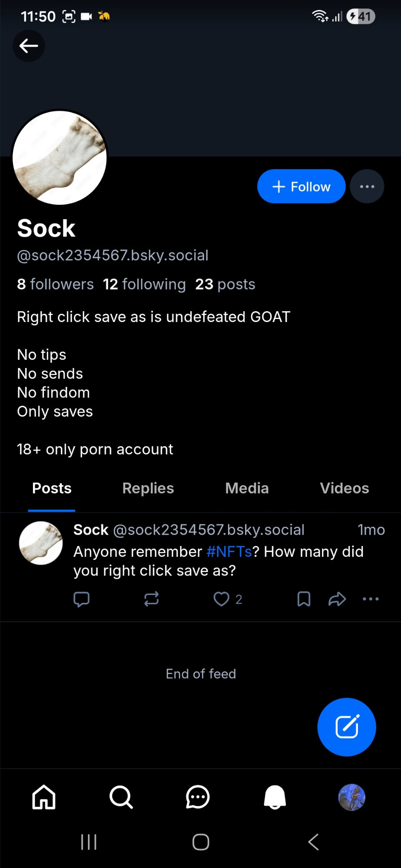Open Sock's large profile avatar
Screen dimensions: 401x868
tap(60, 158)
